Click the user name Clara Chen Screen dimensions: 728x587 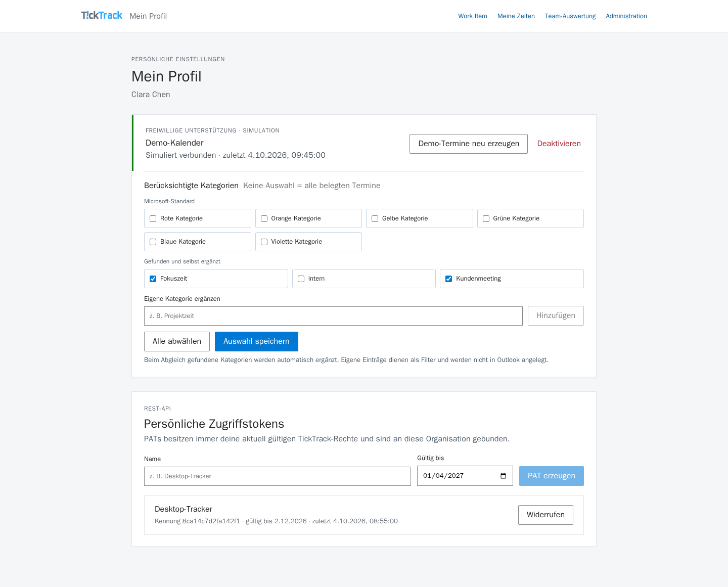(x=151, y=95)
